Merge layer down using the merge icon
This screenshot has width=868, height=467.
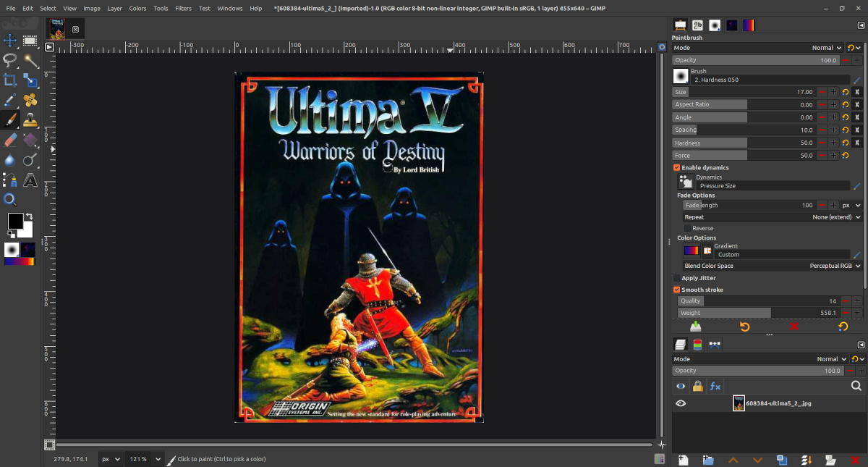click(807, 460)
